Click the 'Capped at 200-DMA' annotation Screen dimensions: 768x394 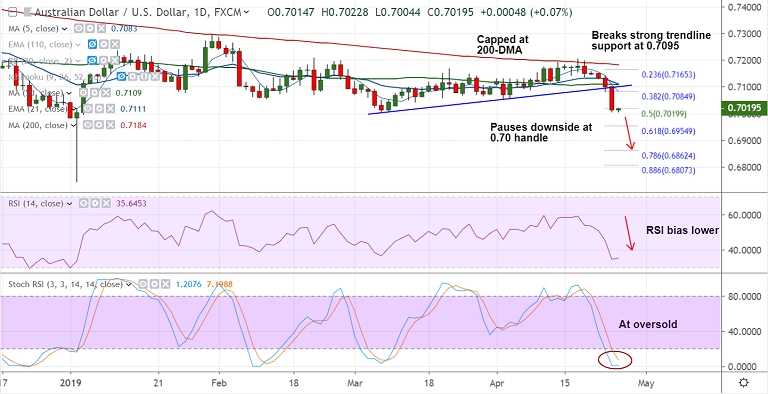pos(503,44)
